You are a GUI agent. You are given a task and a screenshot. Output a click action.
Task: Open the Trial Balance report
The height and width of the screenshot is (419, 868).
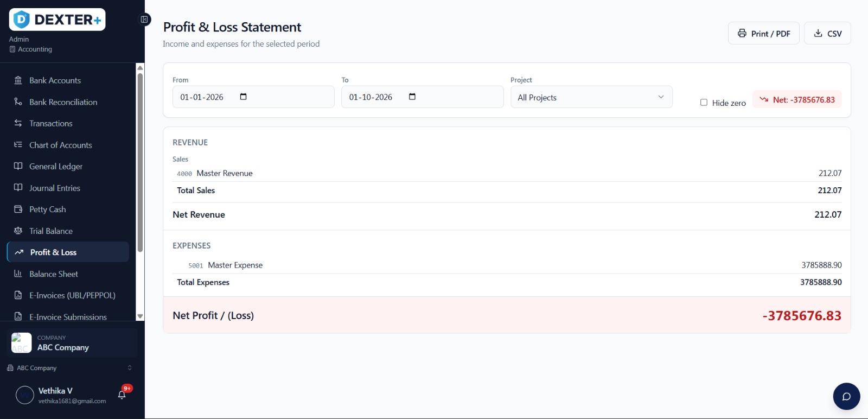coord(68,231)
